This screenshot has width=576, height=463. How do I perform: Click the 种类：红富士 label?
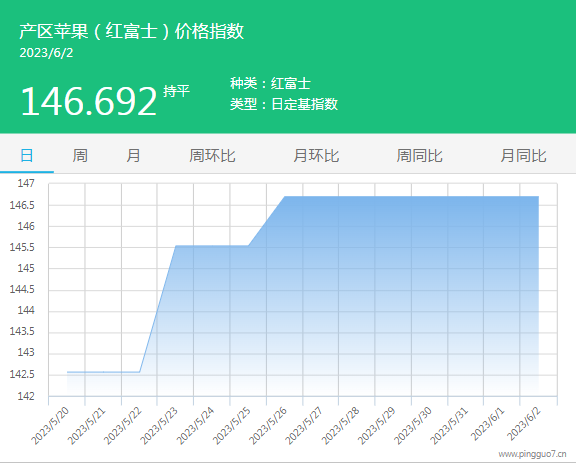[270, 83]
